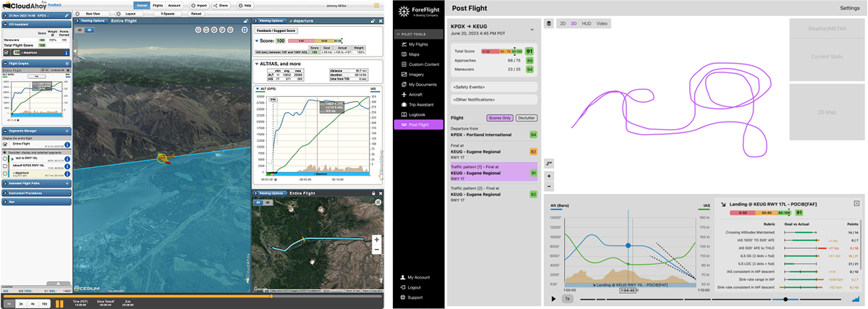The height and width of the screenshot is (309, 868).
Task: Select 10x playback speed in CloudAhoy
Action: tap(46, 303)
